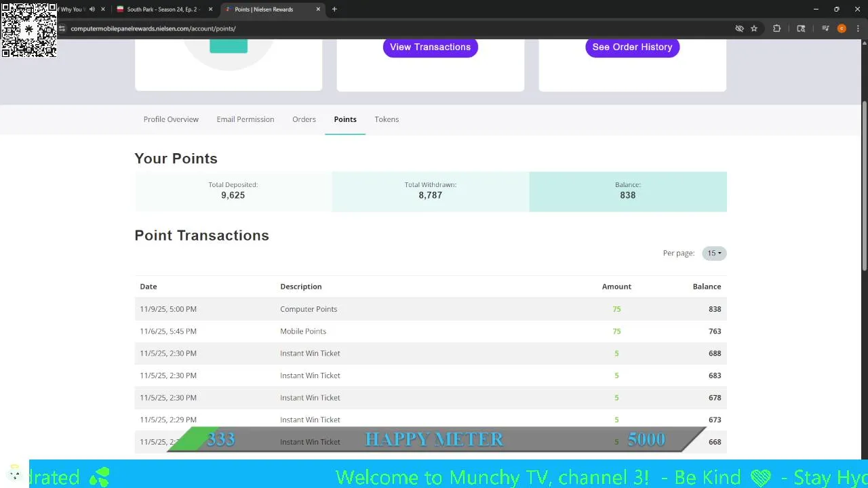Open the tab search icon in toolbar
Image resolution: width=868 pixels, height=488 pixels.
[801, 28]
